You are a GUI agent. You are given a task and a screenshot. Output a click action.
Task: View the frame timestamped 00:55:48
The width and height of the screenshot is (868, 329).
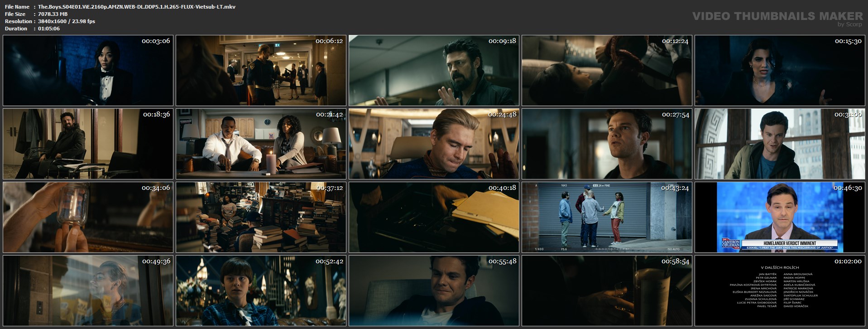click(x=434, y=291)
